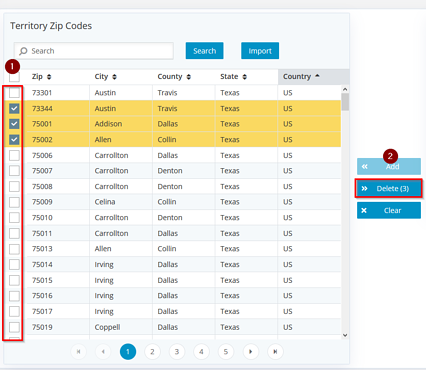
Task: Go to the first page of results
Action: [78, 352]
